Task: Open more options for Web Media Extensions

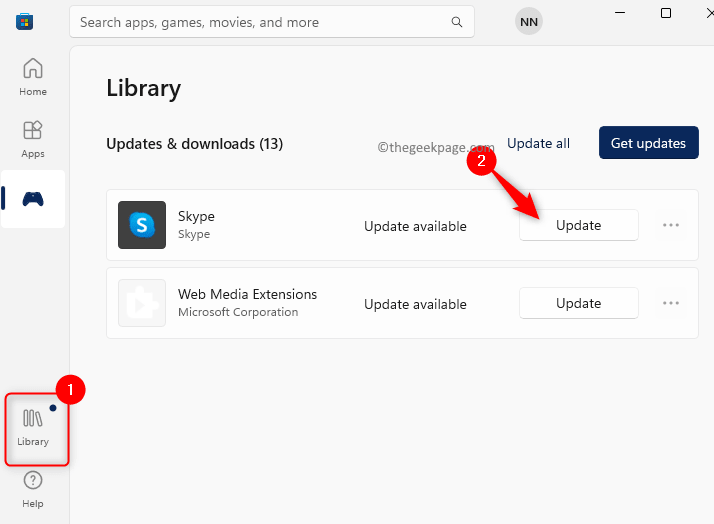Action: coord(671,303)
